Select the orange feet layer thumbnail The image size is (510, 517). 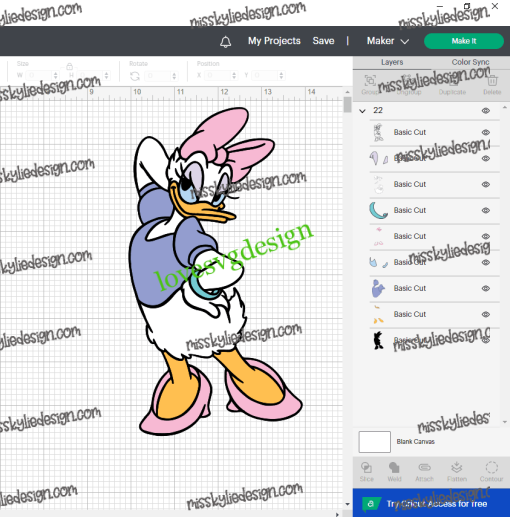click(x=378, y=315)
